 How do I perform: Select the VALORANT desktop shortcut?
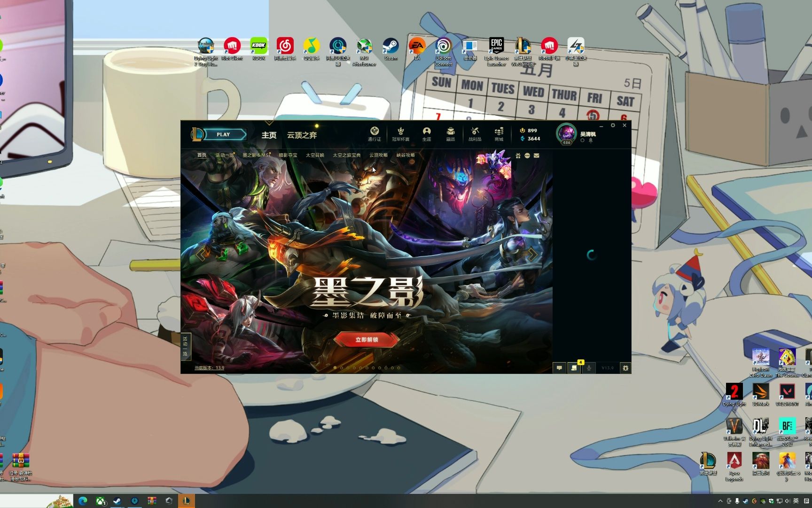click(x=787, y=394)
